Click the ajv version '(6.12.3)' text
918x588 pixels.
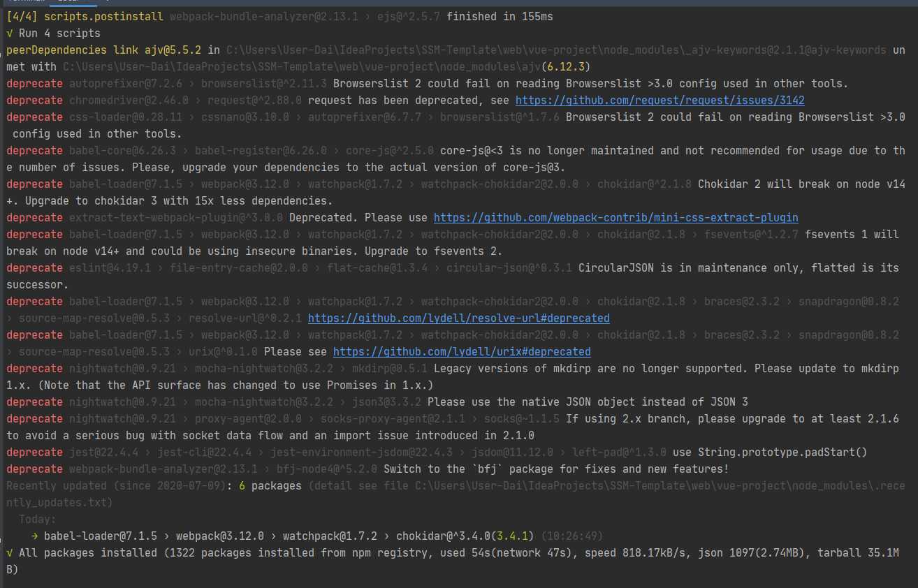pos(566,67)
